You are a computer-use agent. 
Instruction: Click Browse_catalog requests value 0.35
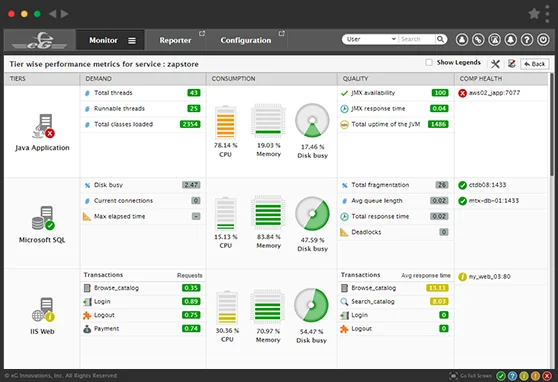click(191, 288)
